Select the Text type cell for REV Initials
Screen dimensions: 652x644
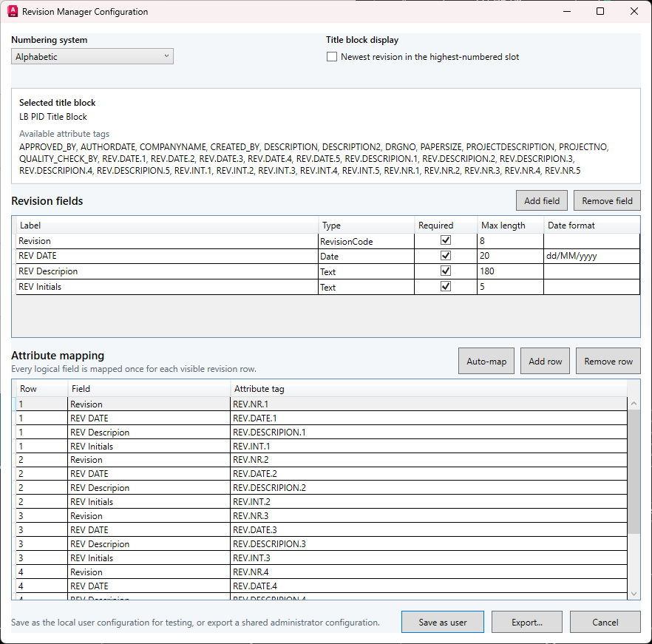click(366, 287)
